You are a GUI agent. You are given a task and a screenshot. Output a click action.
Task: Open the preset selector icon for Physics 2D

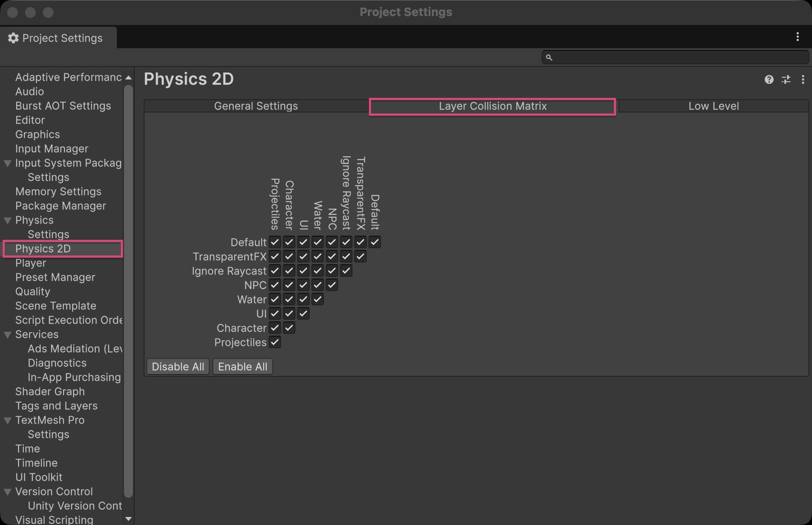[x=786, y=79]
